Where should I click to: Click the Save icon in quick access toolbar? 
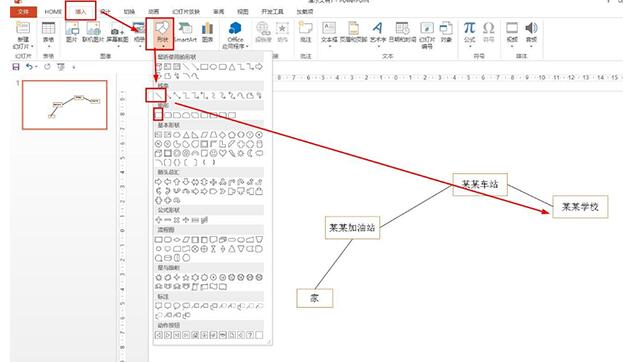[16, 67]
